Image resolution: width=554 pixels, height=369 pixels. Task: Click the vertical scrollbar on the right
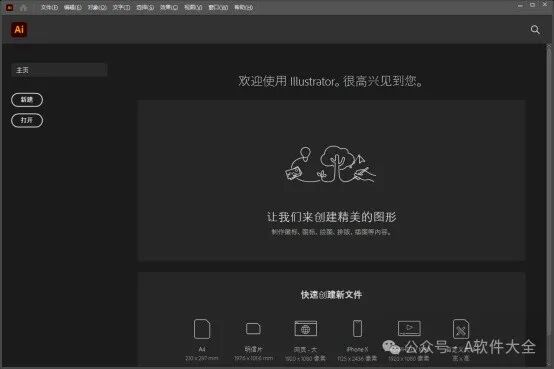click(549, 191)
